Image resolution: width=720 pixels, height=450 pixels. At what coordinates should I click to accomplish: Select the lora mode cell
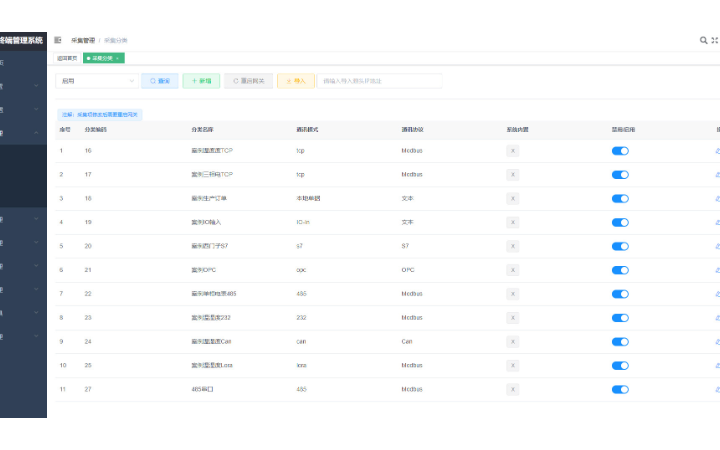tap(301, 366)
